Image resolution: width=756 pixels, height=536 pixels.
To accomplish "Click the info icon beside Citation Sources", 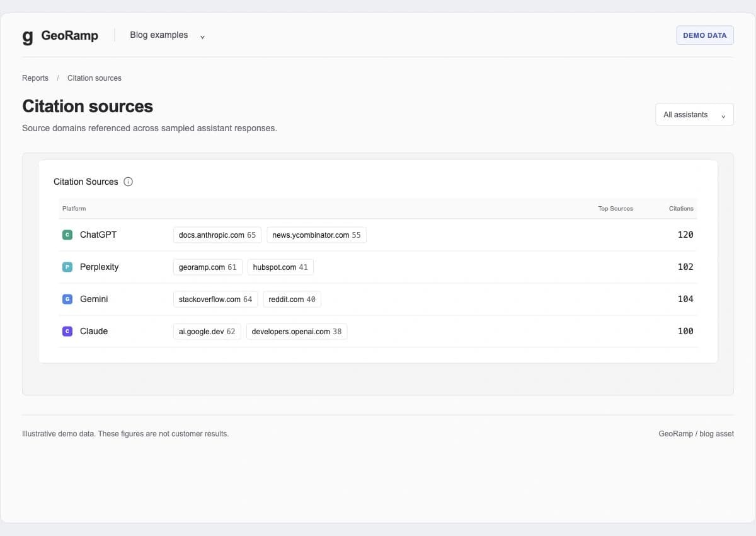I will (x=129, y=182).
